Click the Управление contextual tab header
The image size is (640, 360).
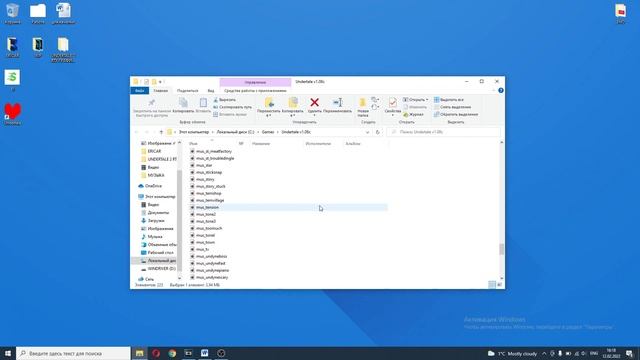pyautogui.click(x=256, y=82)
